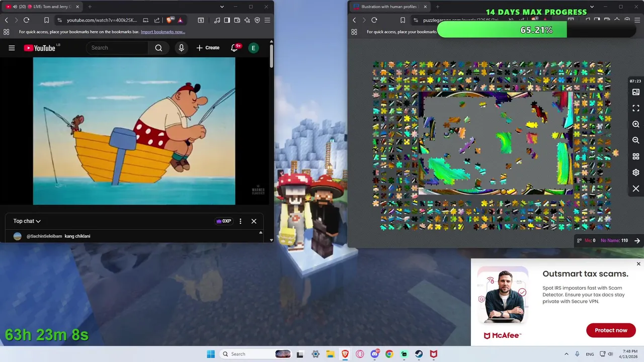Enter fullscreen mode in Puzzle Garage

coord(636,108)
